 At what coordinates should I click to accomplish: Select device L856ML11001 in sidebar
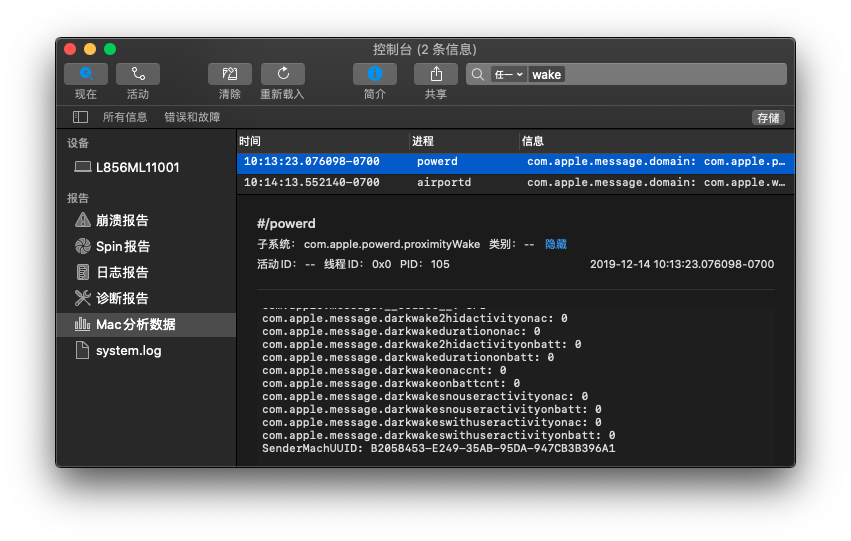coord(137,167)
